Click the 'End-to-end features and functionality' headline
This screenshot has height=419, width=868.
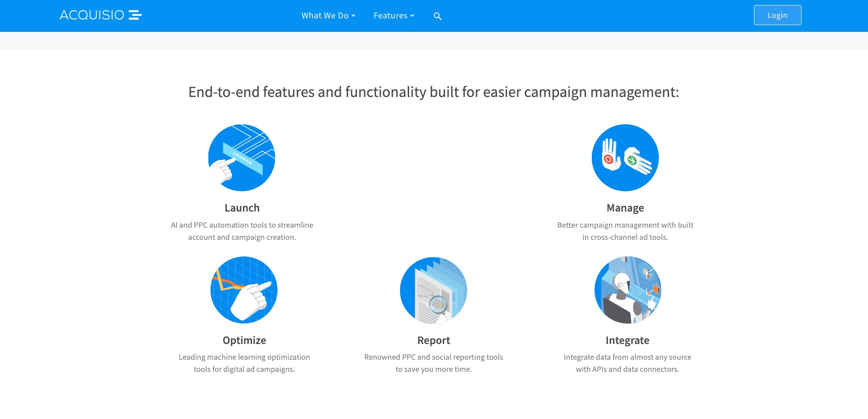pyautogui.click(x=434, y=92)
